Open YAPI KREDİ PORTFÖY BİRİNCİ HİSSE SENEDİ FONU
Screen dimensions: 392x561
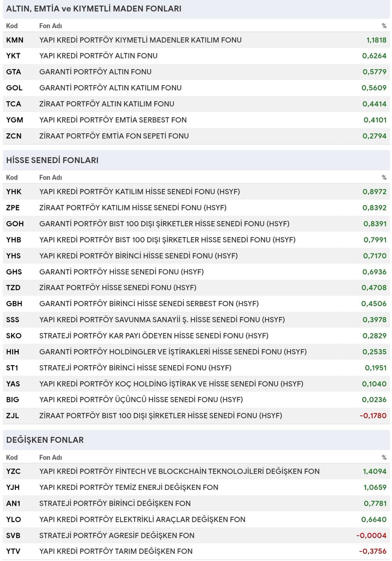click(138, 256)
